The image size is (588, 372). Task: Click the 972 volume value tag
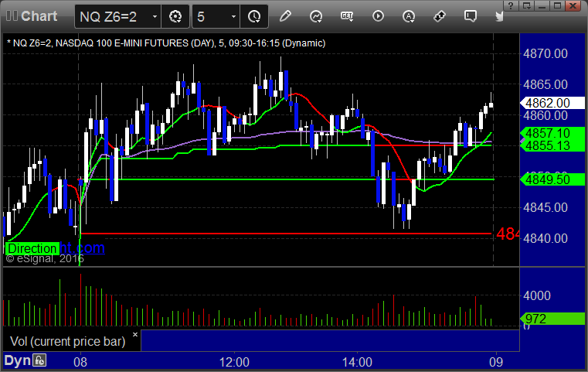(552, 319)
